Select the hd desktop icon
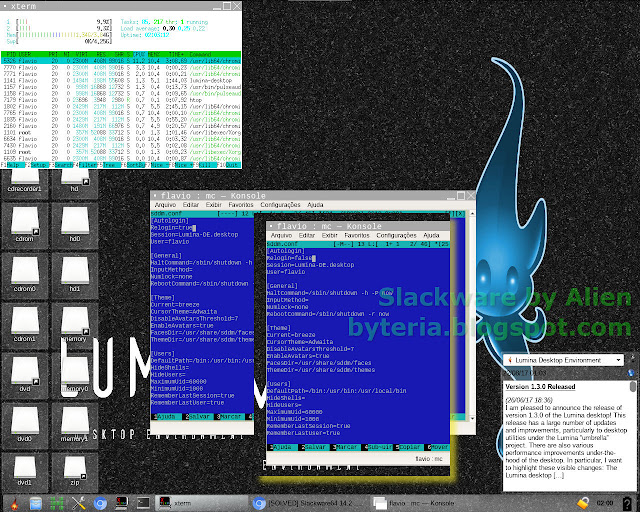 pyautogui.click(x=74, y=182)
